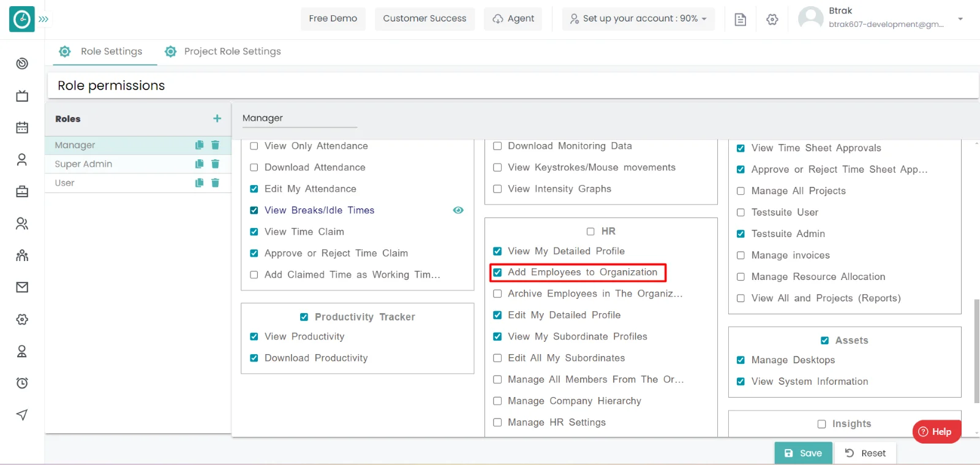Screen dimensions: 980x465
Task: Click the Customer Success button
Action: tap(424, 18)
